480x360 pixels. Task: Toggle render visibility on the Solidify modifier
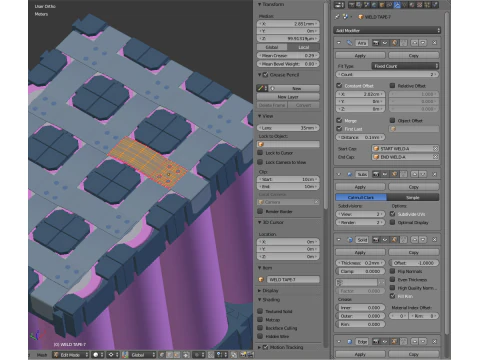[x=376, y=239]
